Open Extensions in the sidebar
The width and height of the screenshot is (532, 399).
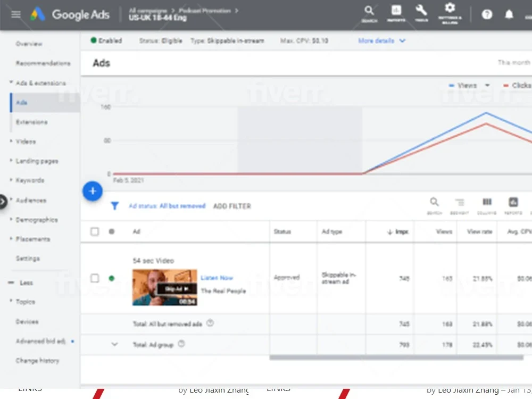click(x=31, y=122)
